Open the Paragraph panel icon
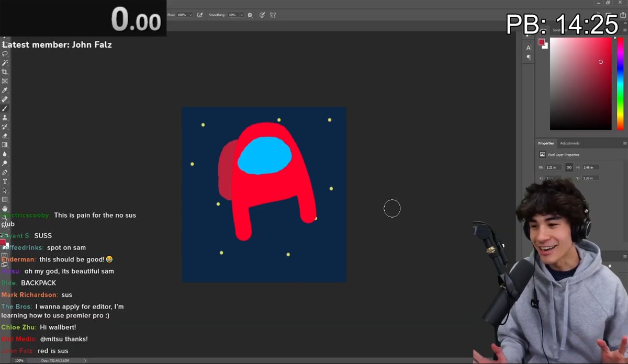The height and width of the screenshot is (364, 628). tap(529, 57)
